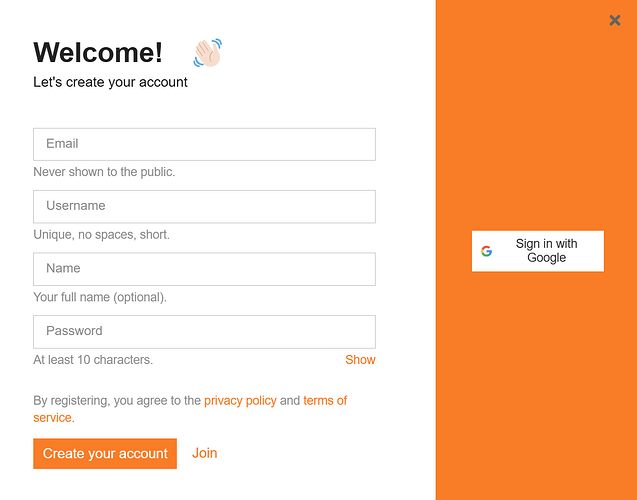Image resolution: width=637 pixels, height=500 pixels.
Task: Click the Google logo icon
Action: coord(486,251)
